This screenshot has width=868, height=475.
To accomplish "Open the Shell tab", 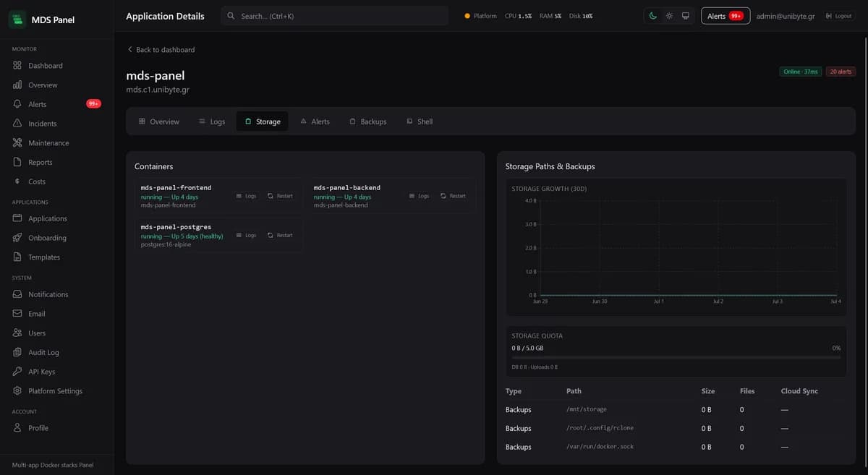I will [420, 121].
